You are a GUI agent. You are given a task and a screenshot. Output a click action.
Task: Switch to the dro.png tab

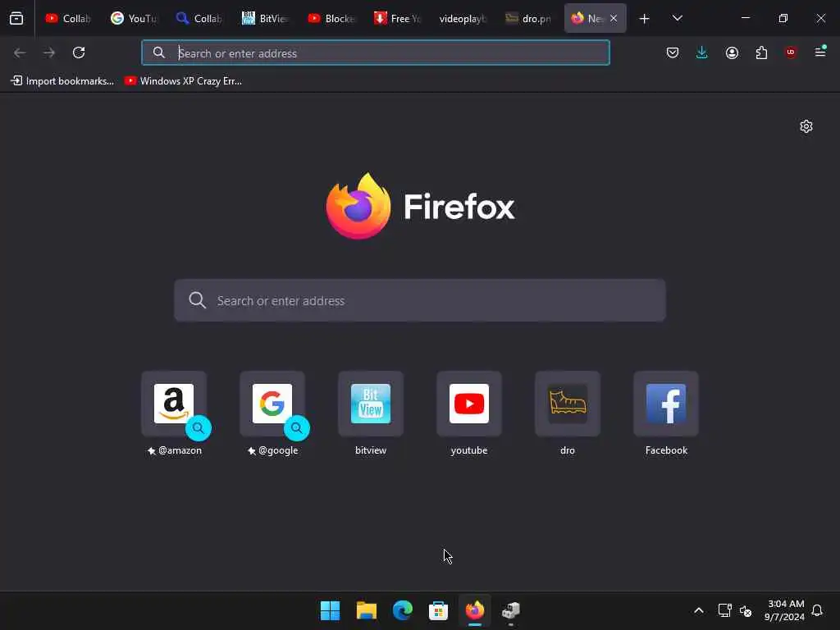528,18
